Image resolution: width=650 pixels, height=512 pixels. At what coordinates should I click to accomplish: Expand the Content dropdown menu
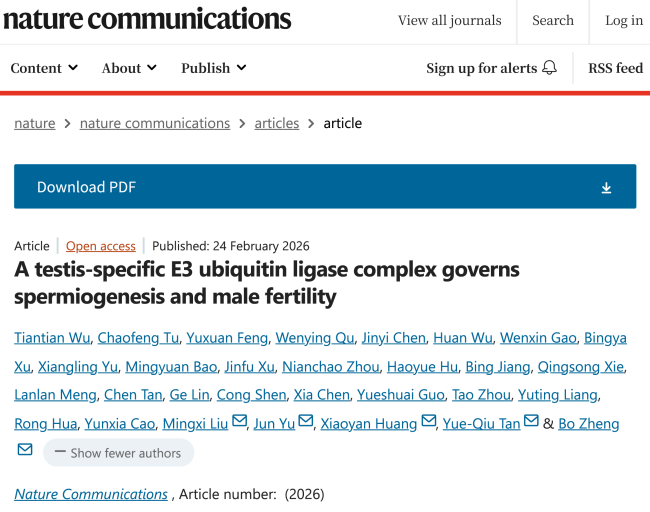pyautogui.click(x=44, y=68)
